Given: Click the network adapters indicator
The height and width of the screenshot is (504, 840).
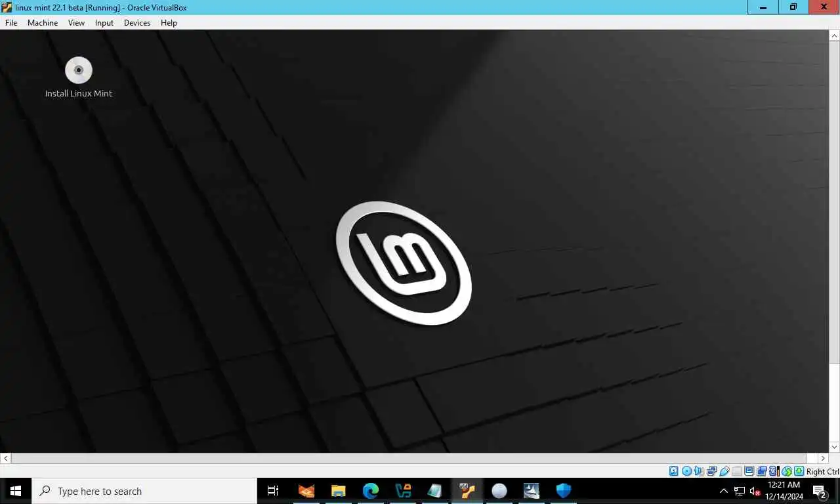Looking at the screenshot, I should pos(711,471).
